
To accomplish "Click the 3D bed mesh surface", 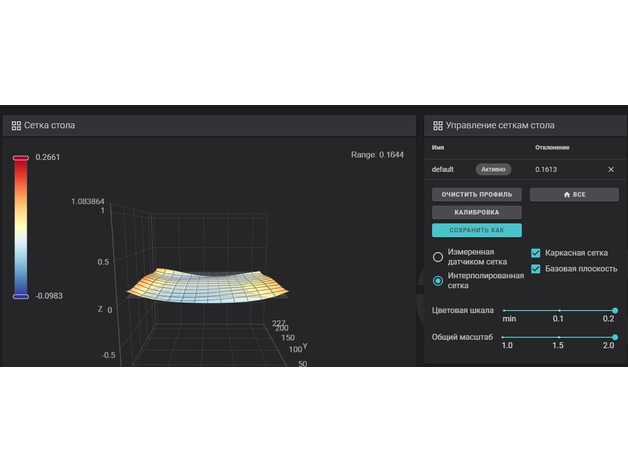I will click(210, 284).
